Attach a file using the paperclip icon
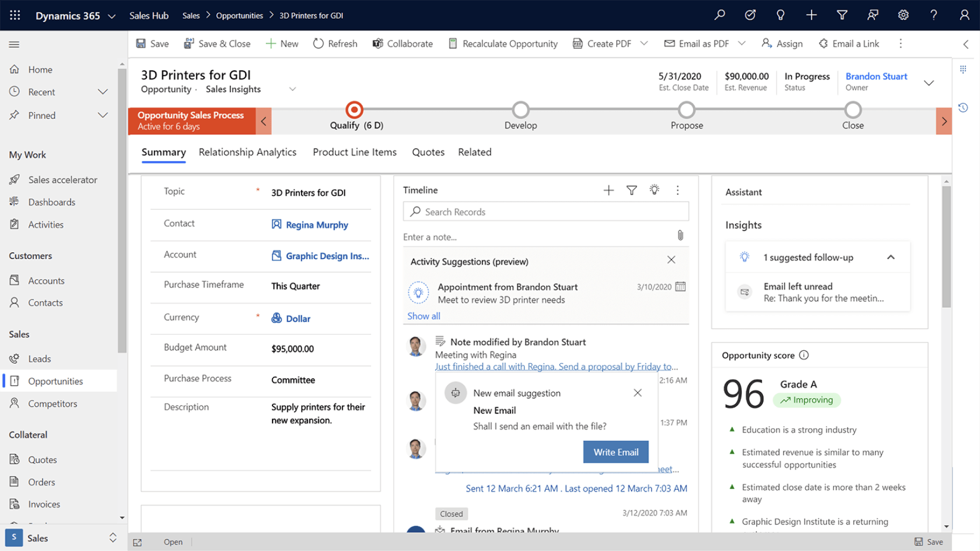980x551 pixels. 680,236
